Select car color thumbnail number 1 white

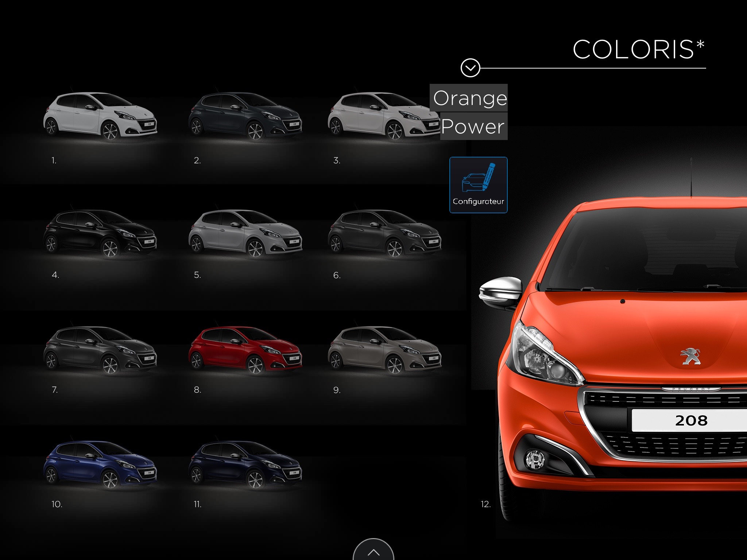click(x=100, y=116)
